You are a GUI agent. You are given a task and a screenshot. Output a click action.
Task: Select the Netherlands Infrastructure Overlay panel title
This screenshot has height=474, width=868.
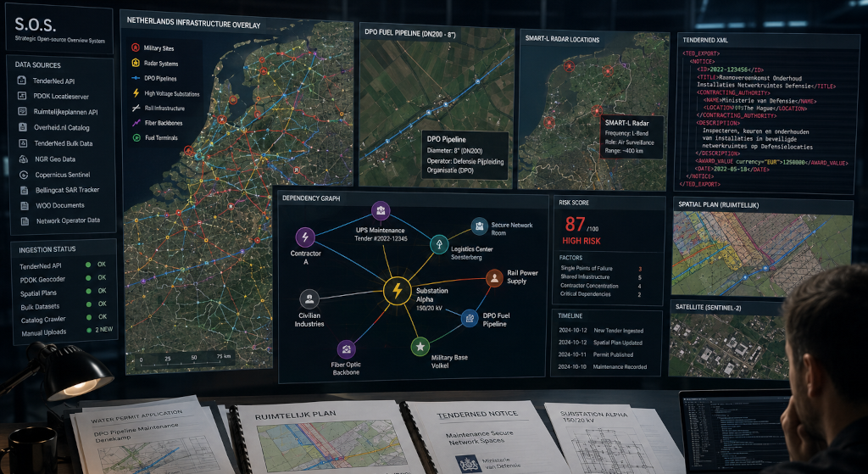[193, 23]
